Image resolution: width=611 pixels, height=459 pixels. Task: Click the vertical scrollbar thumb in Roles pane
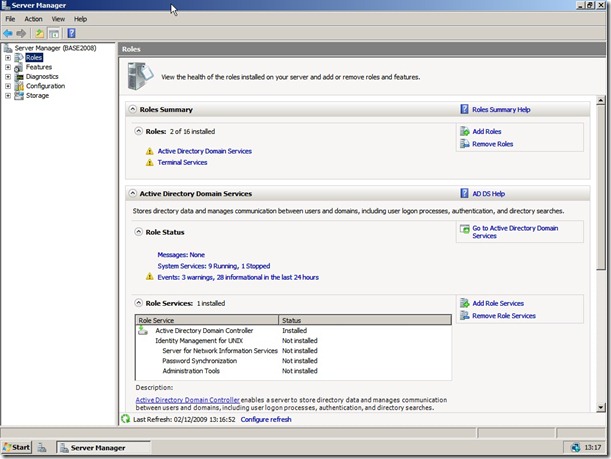(x=600, y=187)
